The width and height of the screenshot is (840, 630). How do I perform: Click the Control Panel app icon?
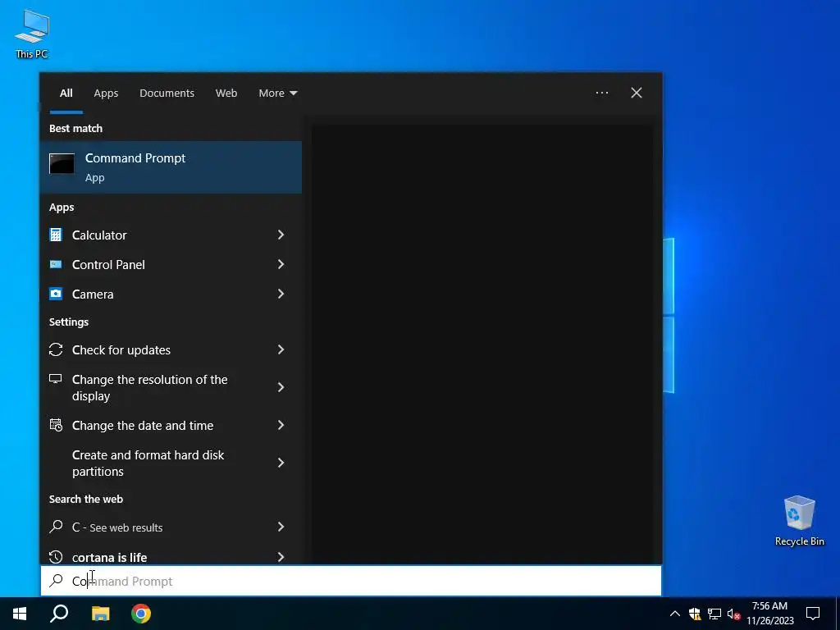click(56, 264)
